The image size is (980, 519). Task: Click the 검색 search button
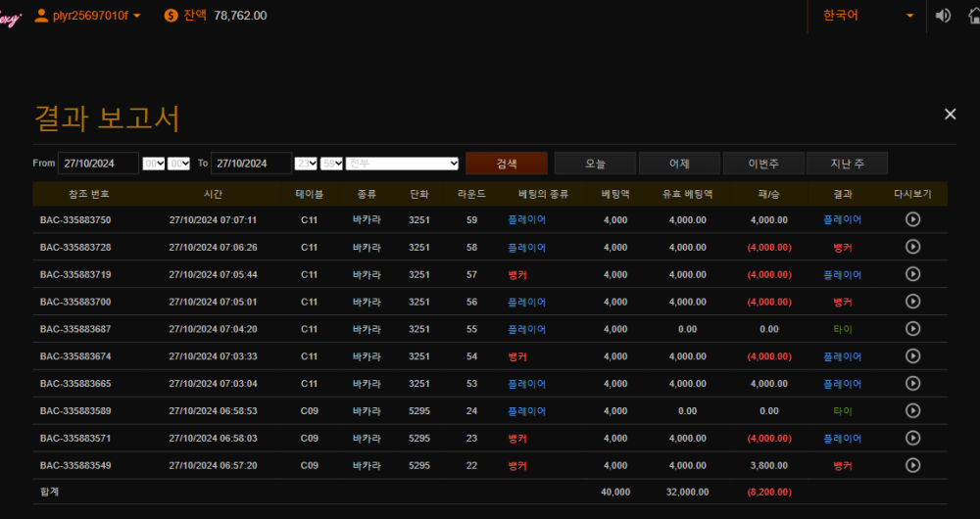(507, 164)
